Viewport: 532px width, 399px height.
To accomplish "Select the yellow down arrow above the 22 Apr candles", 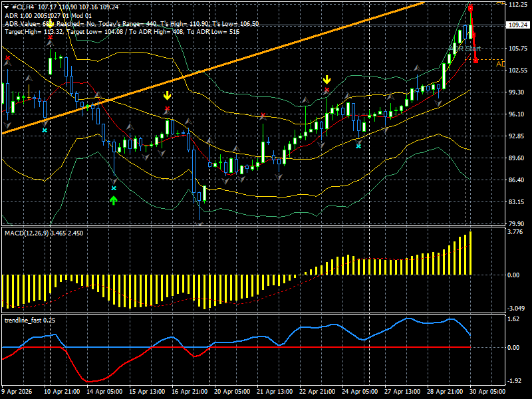I will [327, 80].
